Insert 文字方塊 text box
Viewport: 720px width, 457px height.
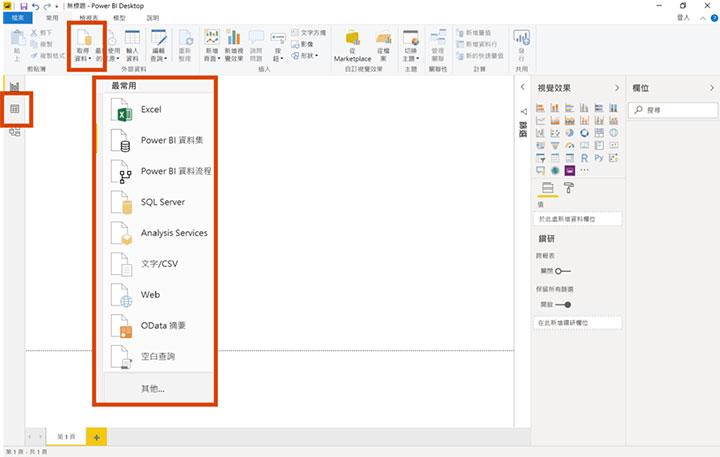click(x=309, y=33)
